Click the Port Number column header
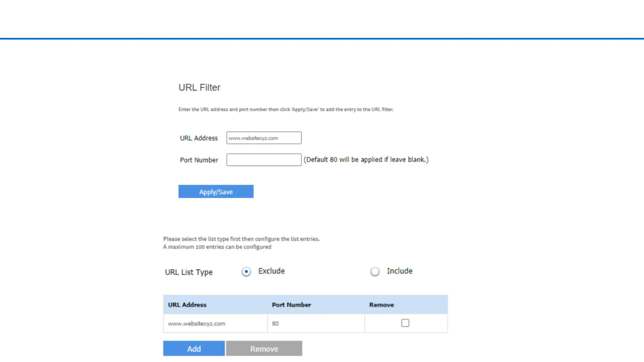Viewport: 644px width, 362px height. click(x=291, y=305)
